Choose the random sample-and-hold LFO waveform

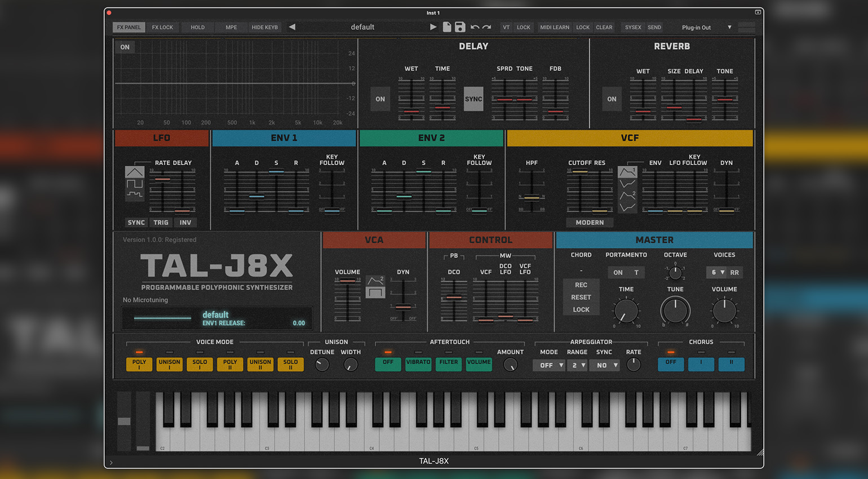135,194
